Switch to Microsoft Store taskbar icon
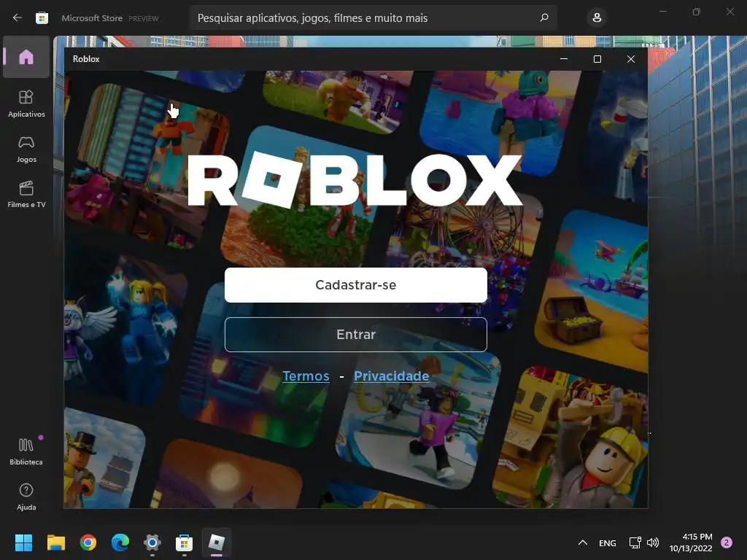Screen dimensions: 747x560 click(184, 542)
